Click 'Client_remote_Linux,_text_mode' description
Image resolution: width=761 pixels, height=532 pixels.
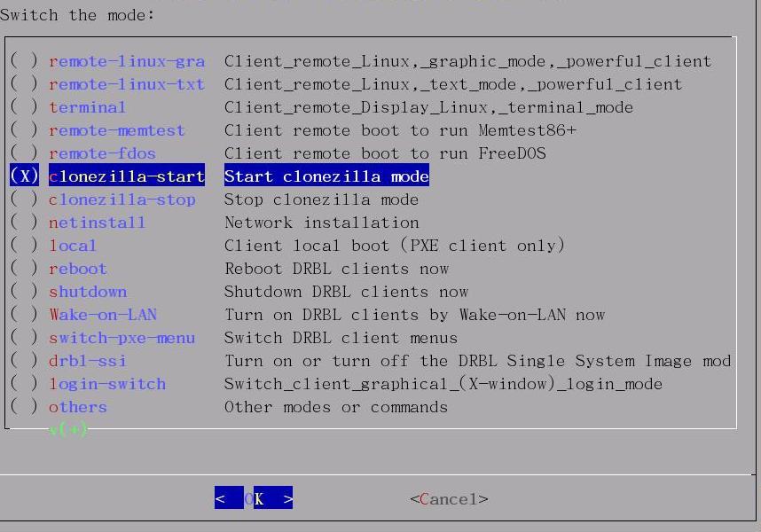[x=453, y=84]
